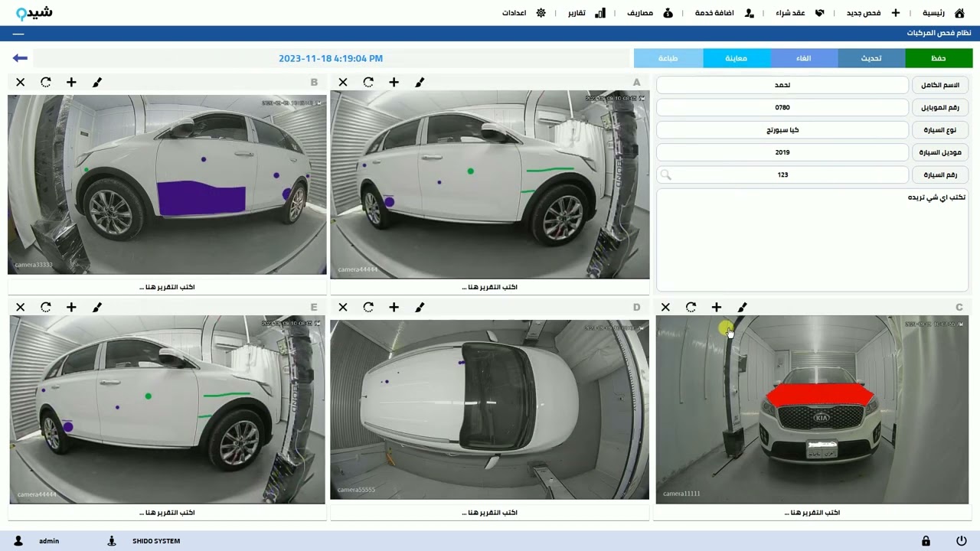Screen dimensions: 980x551
Task: Remove image A with its X icon
Action: 343,82
